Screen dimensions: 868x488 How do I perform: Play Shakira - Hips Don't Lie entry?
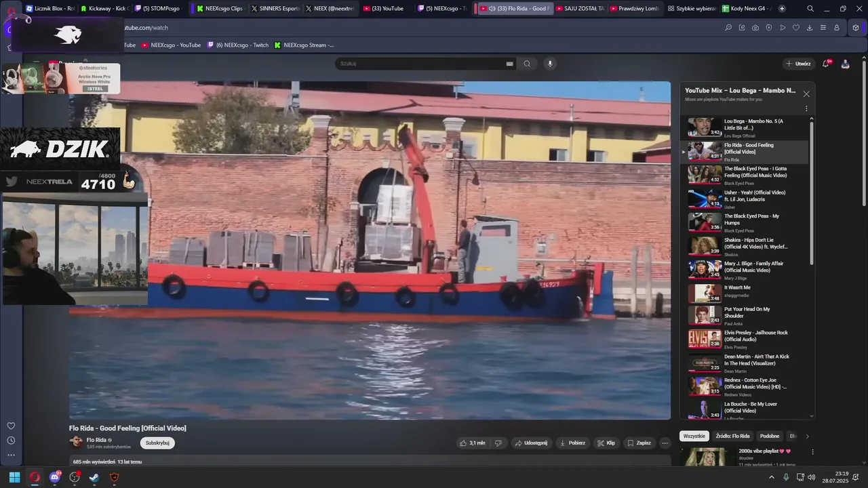[x=745, y=246]
